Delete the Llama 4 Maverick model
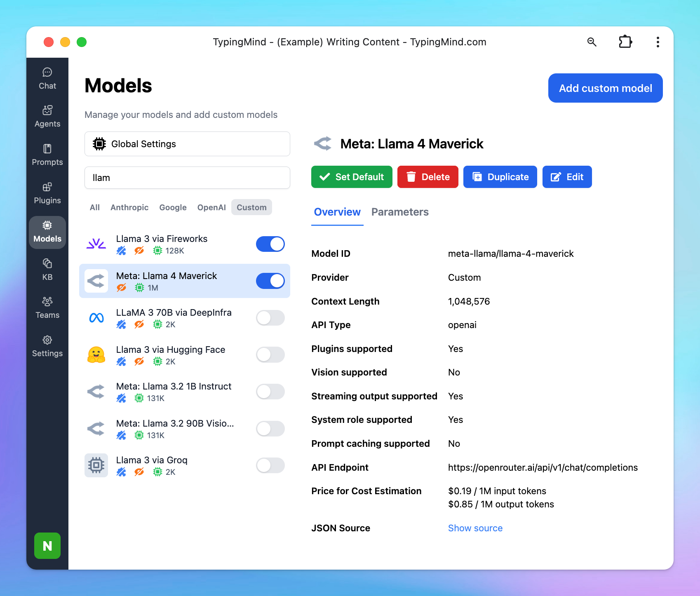Screen dimensions: 700x596 pyautogui.click(x=428, y=177)
